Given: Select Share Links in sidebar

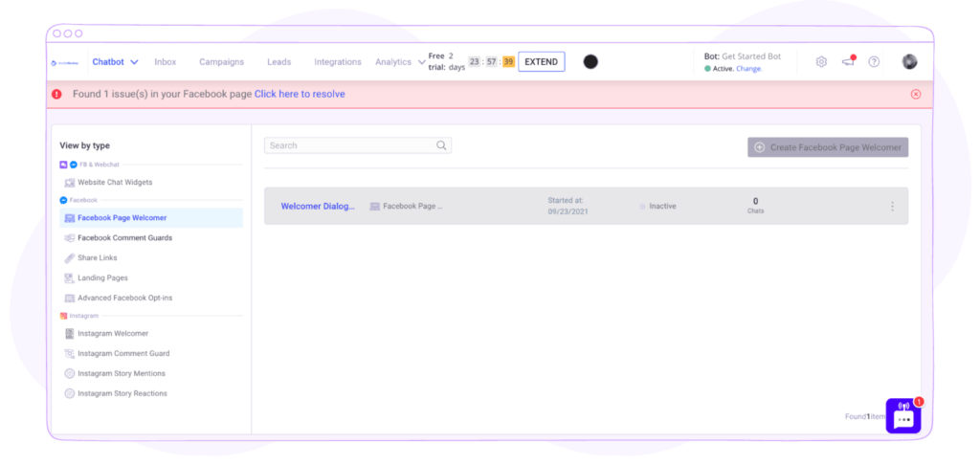Looking at the screenshot, I should pyautogui.click(x=98, y=257).
